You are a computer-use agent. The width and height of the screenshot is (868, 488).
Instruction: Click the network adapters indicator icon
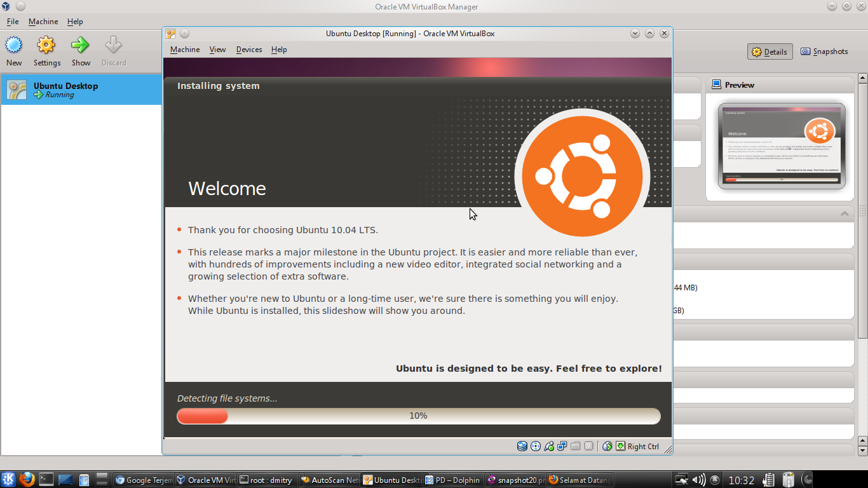tap(562, 446)
